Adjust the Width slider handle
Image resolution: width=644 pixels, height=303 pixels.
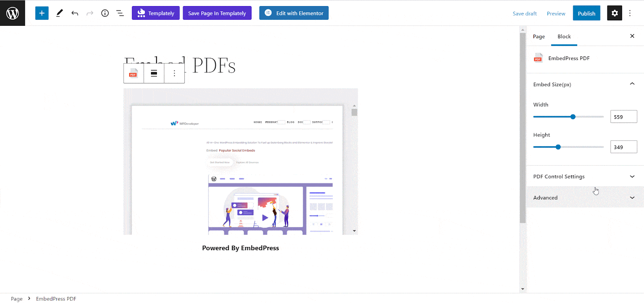tap(573, 117)
